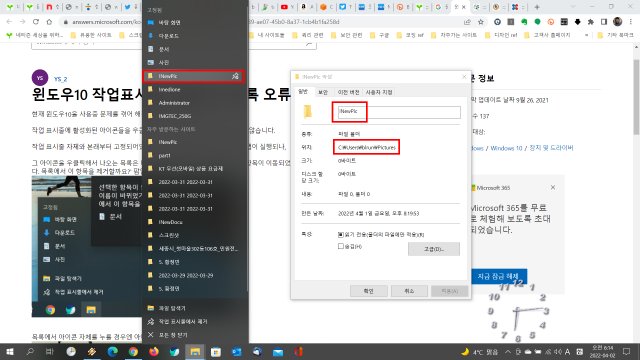This screenshot has height=360, width=640.
Task: Open Microsoft Edge from the taskbar
Action: [x=113, y=351]
